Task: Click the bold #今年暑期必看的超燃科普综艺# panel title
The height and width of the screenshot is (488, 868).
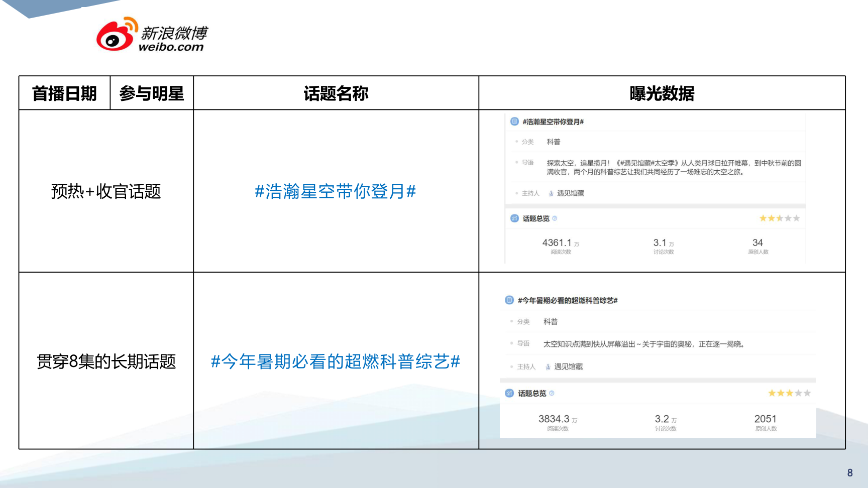Action: point(568,300)
